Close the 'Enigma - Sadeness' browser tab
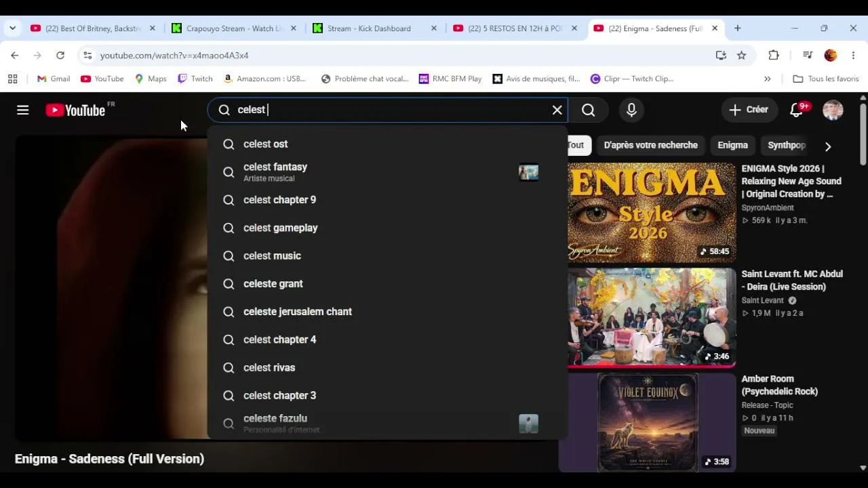 [x=715, y=28]
